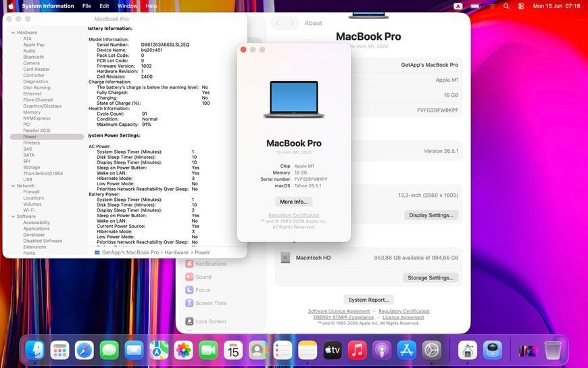Open Messages from the Dock
The width and height of the screenshot is (588, 368).
tap(109, 350)
